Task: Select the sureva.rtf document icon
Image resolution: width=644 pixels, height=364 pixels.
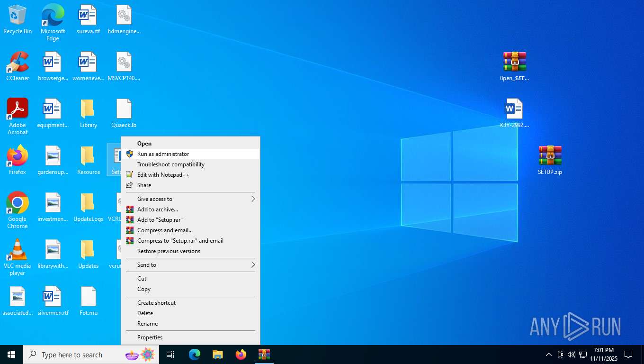Action: pyautogui.click(x=88, y=20)
